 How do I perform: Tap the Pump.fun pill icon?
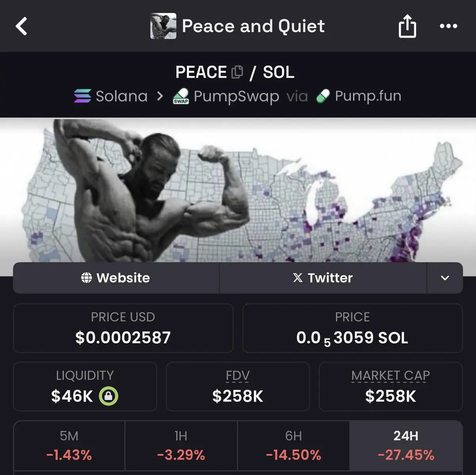tap(323, 96)
